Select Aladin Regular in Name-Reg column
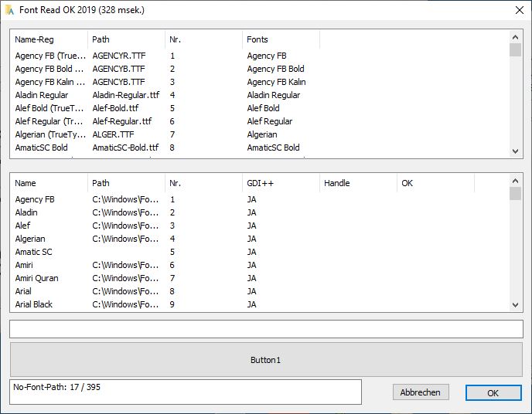Screen dimensions: 532x414 click(x=42, y=95)
